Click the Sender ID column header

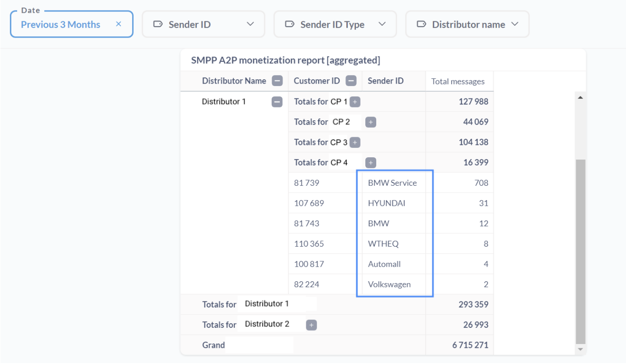coord(385,81)
